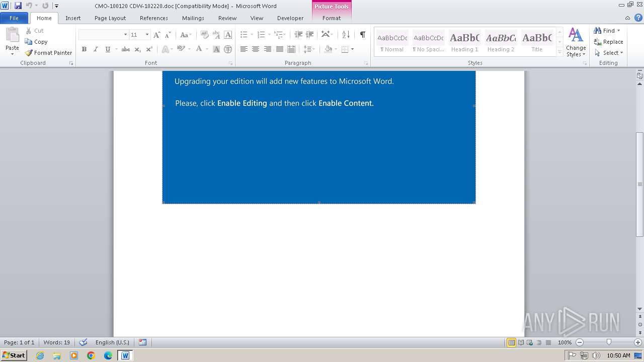Click the spelling proofing status icon
The height and width of the screenshot is (362, 644).
point(83,342)
